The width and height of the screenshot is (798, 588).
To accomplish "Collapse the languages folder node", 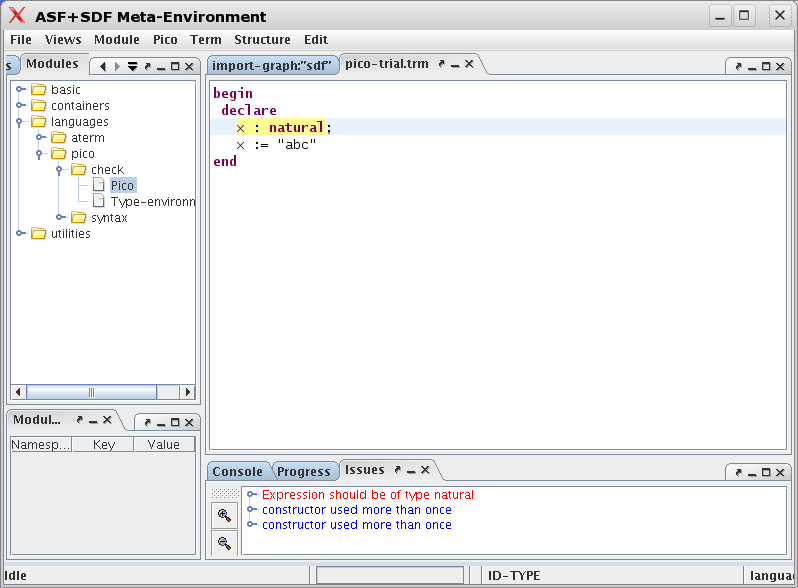I will [x=21, y=122].
